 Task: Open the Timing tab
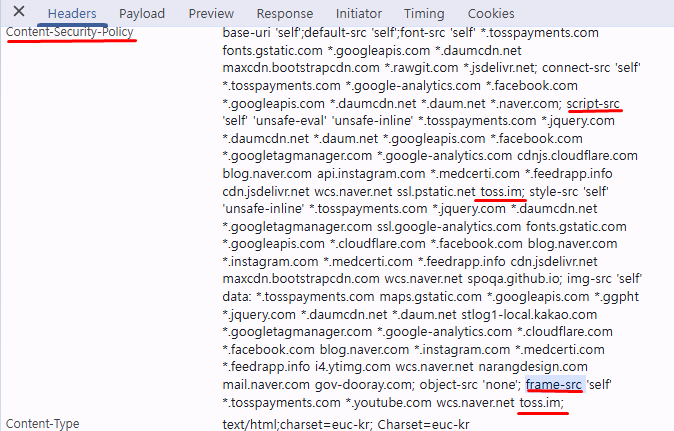tap(424, 13)
